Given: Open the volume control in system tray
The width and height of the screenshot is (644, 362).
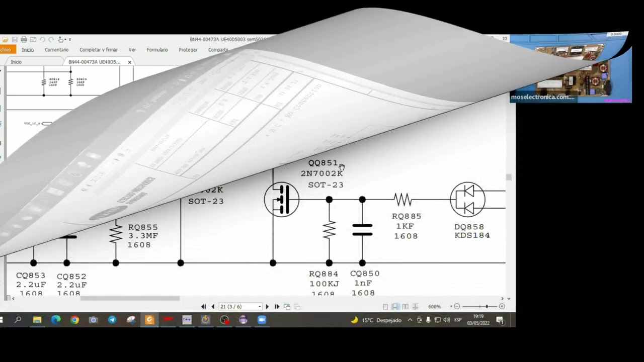Looking at the screenshot, I should tap(446, 320).
